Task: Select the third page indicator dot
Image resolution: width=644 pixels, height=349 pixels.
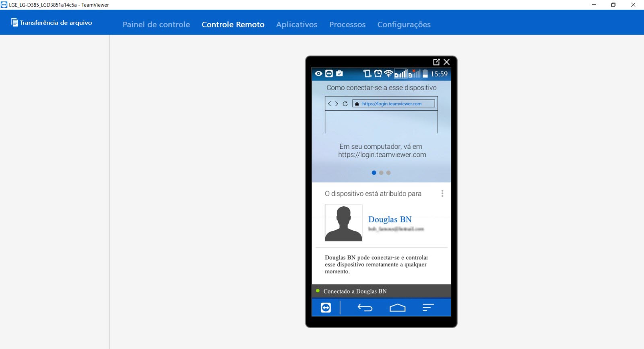Action: click(388, 173)
